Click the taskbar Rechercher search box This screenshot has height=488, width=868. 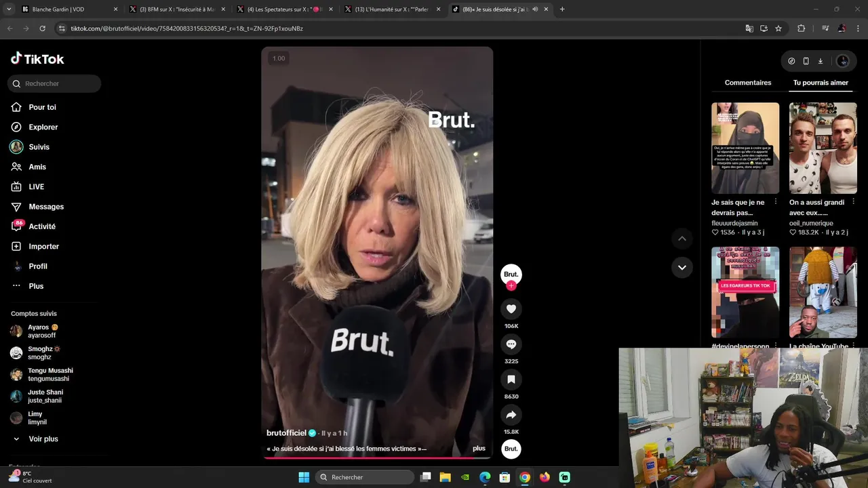coord(365,477)
